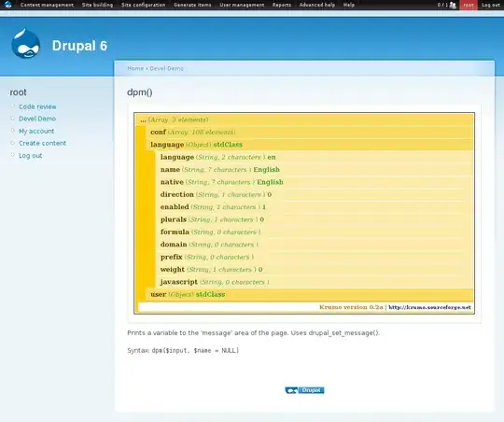Go to Devel Demo in the breadcrumb
504x422 pixels.
[x=166, y=68]
